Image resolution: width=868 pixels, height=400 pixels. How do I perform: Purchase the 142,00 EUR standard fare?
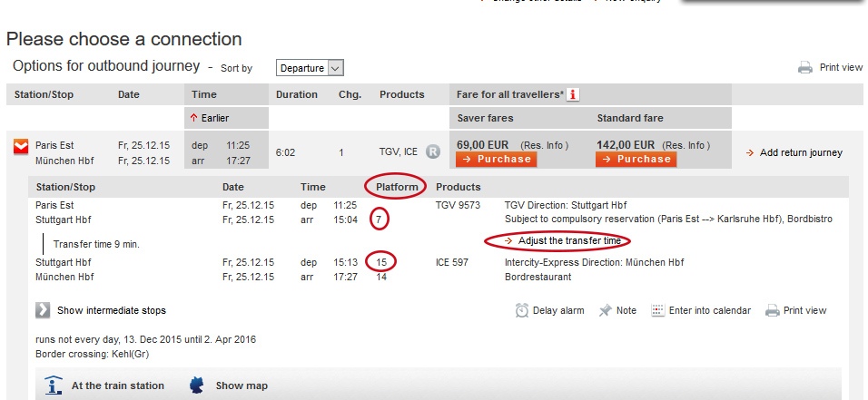pyautogui.click(x=636, y=160)
